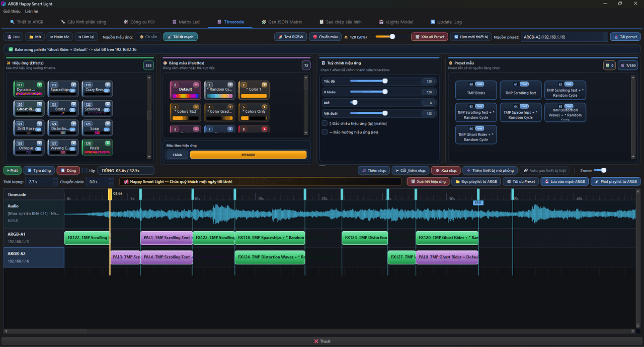644x347 pixels.
Task: Increase or decrease the Thời lượng spinner value
Action: [42, 181]
